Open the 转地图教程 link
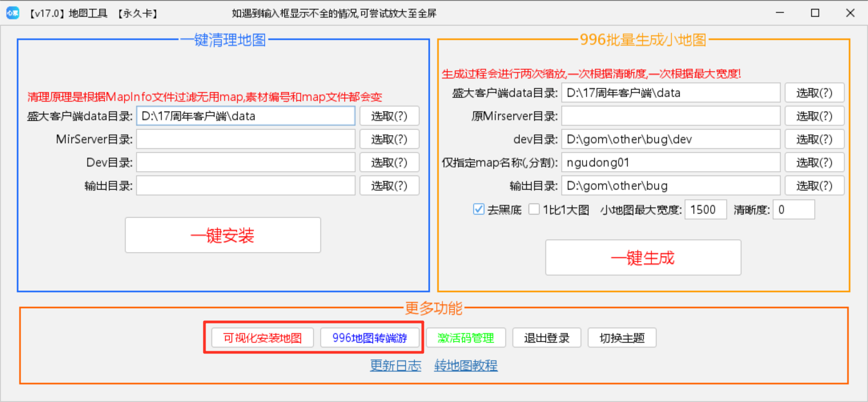 (x=465, y=366)
